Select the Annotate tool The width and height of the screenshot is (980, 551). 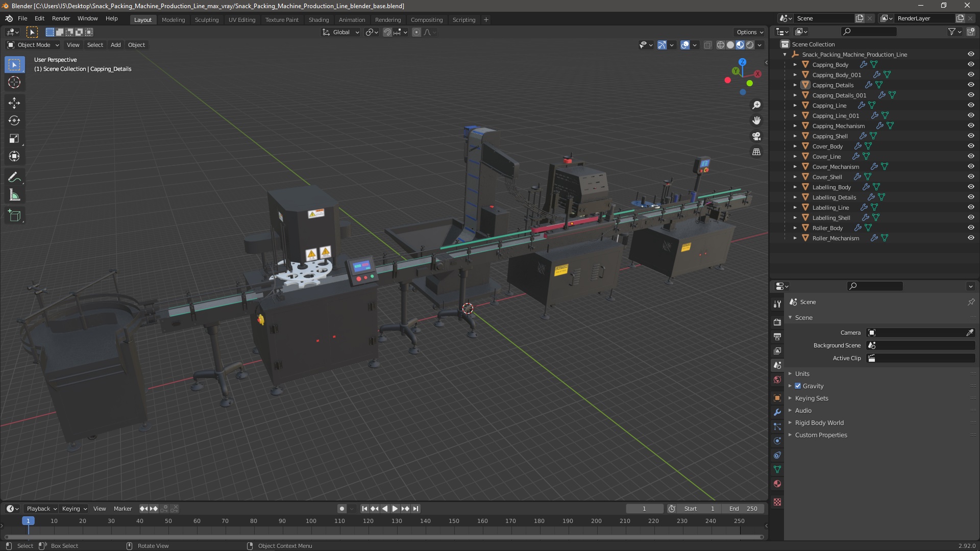tap(14, 178)
